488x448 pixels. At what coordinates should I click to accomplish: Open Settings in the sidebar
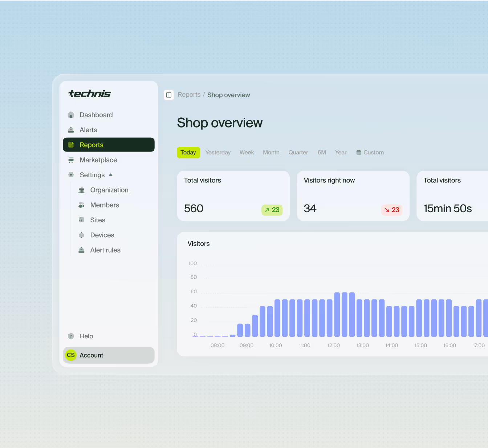(x=109, y=175)
